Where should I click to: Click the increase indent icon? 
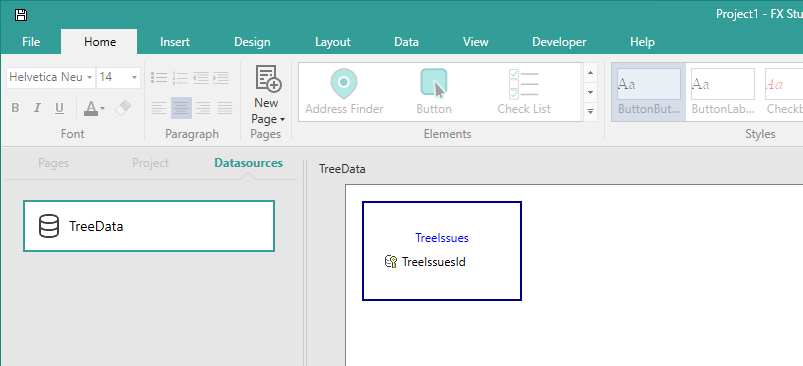point(221,78)
